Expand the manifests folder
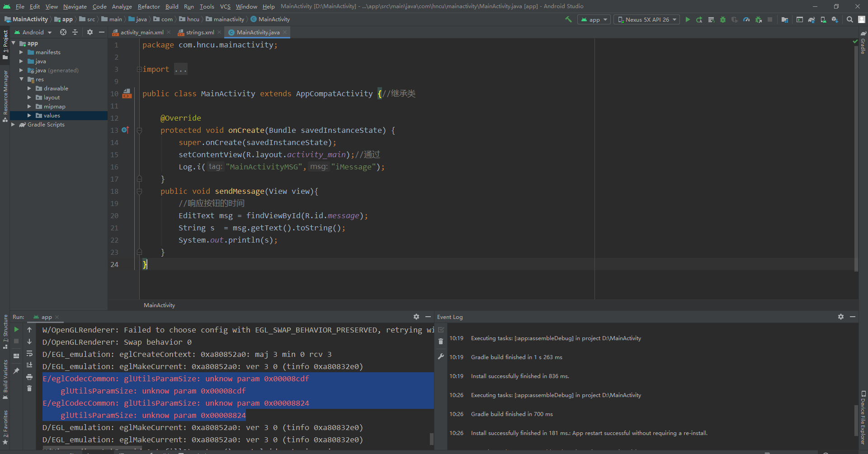Image resolution: width=868 pixels, height=454 pixels. coord(21,52)
